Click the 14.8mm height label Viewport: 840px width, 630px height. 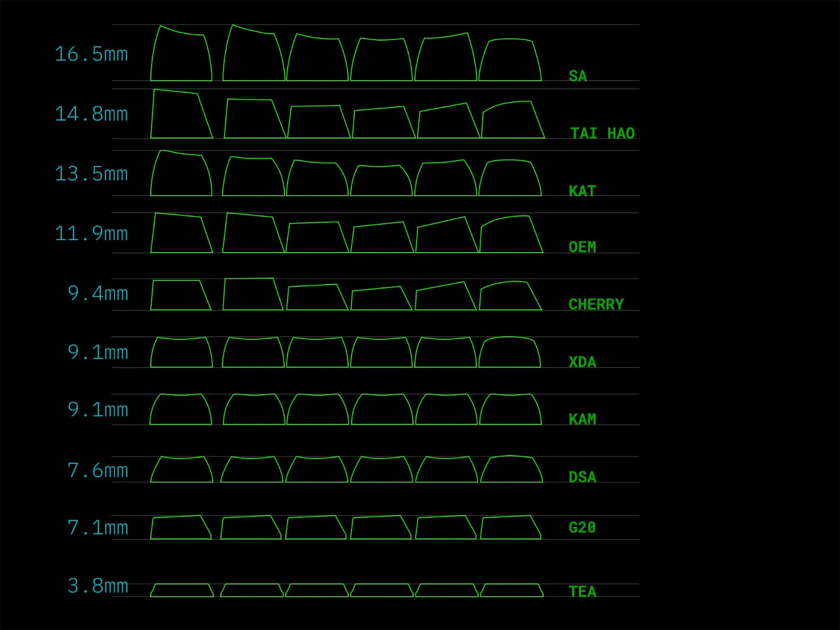click(x=91, y=114)
